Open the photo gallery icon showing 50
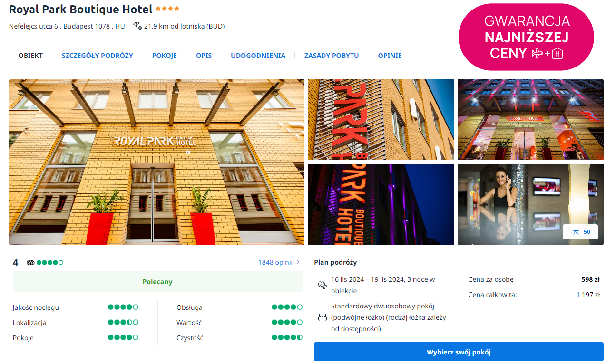 tap(580, 232)
